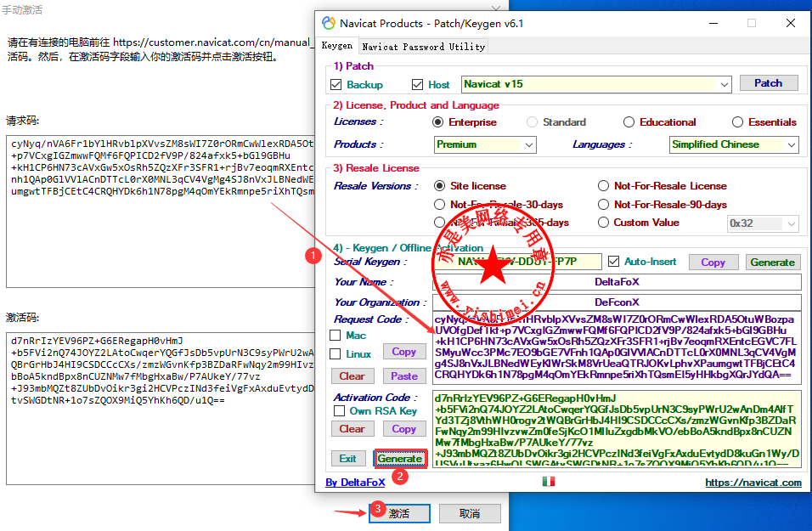
Task: Toggle the Host checkbox
Action: [417, 84]
